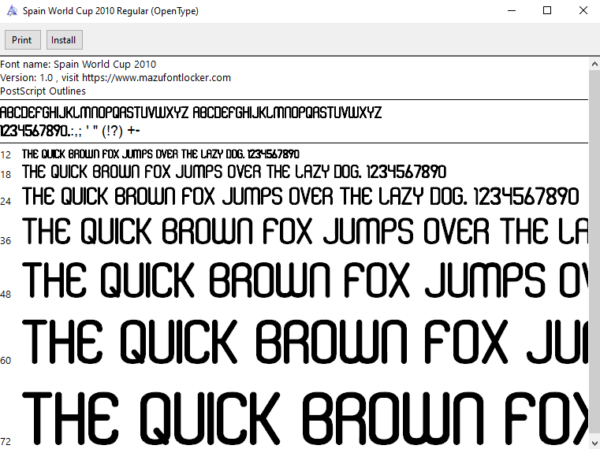600x449 pixels.
Task: Click the size label 60
Action: (6, 361)
